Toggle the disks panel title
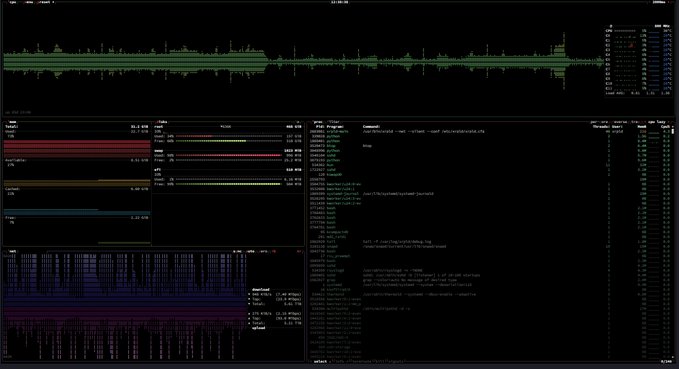 (162, 122)
